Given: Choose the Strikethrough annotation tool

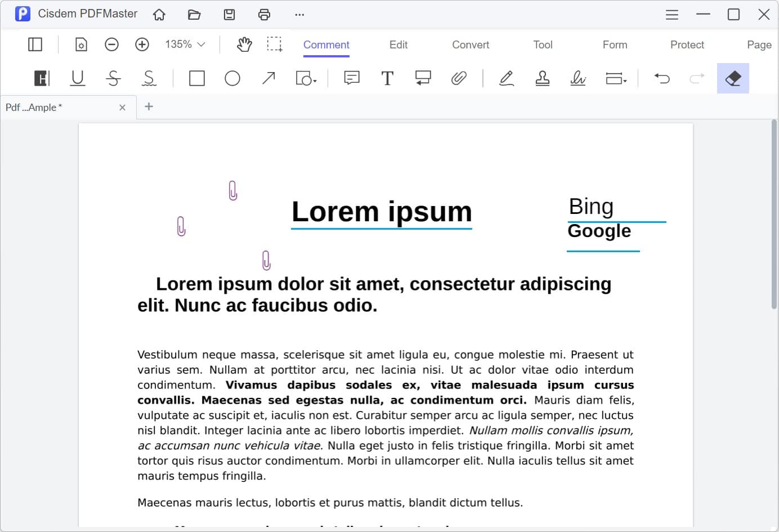Looking at the screenshot, I should point(113,78).
